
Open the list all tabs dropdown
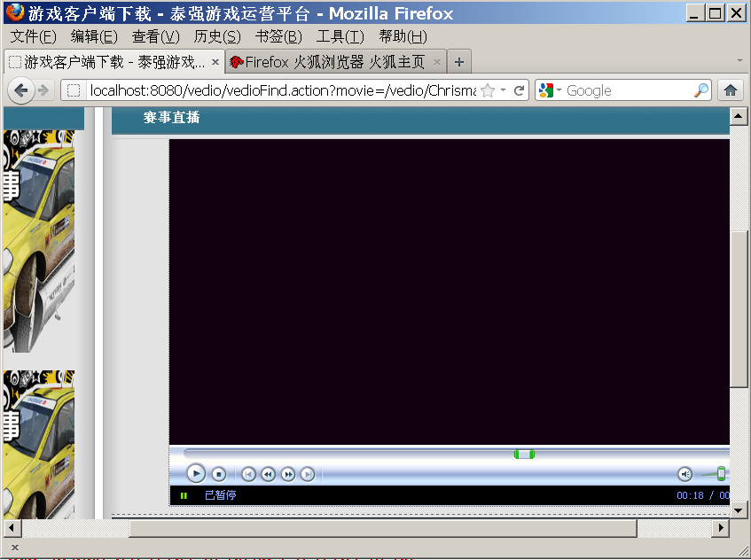tap(740, 61)
